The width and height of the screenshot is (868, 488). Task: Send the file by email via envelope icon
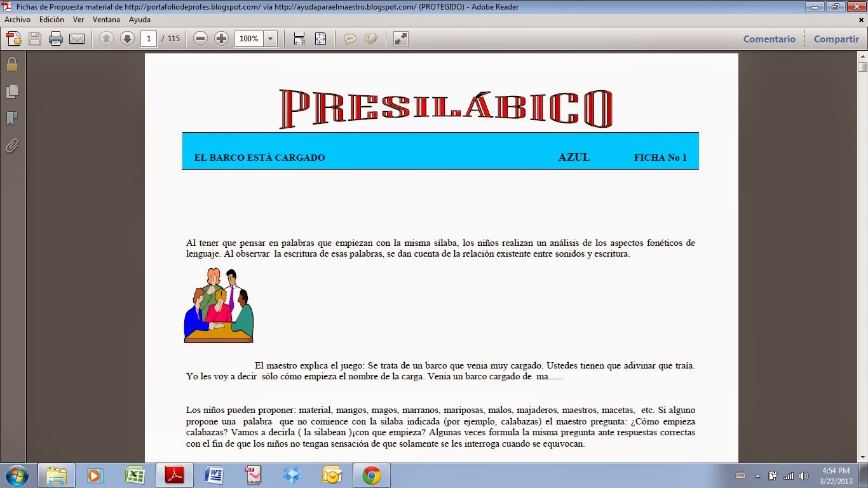(77, 39)
